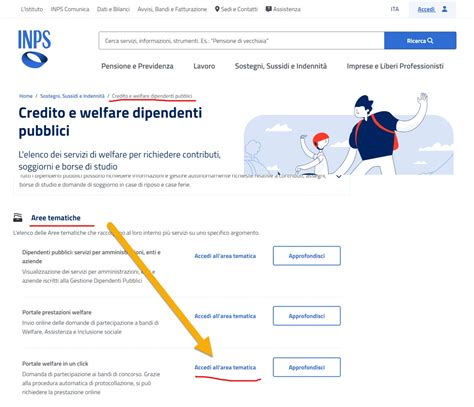Click Approfondisci for Portale welfare in un click
The image size is (474, 407).
point(307,367)
